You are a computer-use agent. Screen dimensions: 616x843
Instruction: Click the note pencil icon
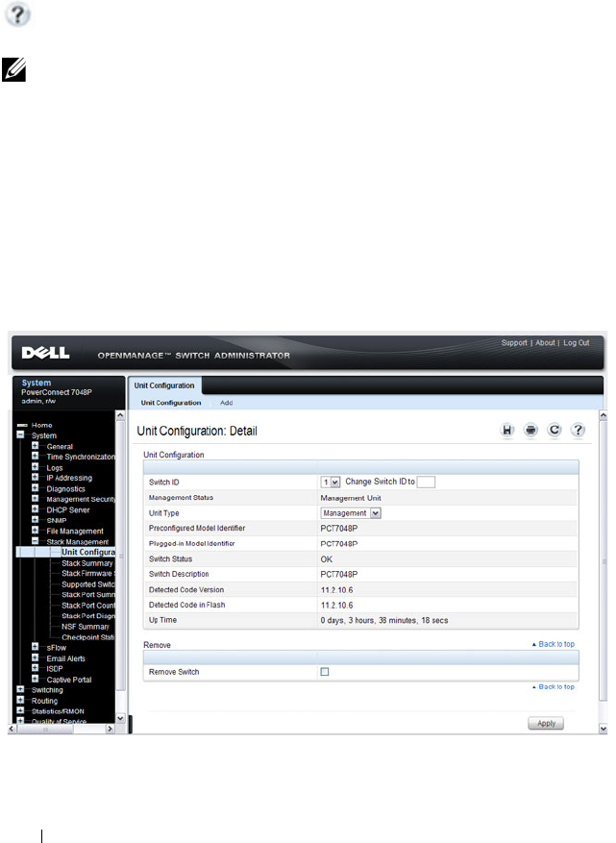pos(13,70)
